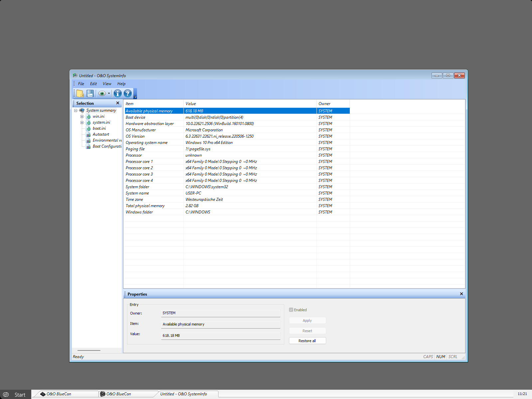Select the OS Version row
The width and height of the screenshot is (532, 399).
pyautogui.click(x=237, y=136)
